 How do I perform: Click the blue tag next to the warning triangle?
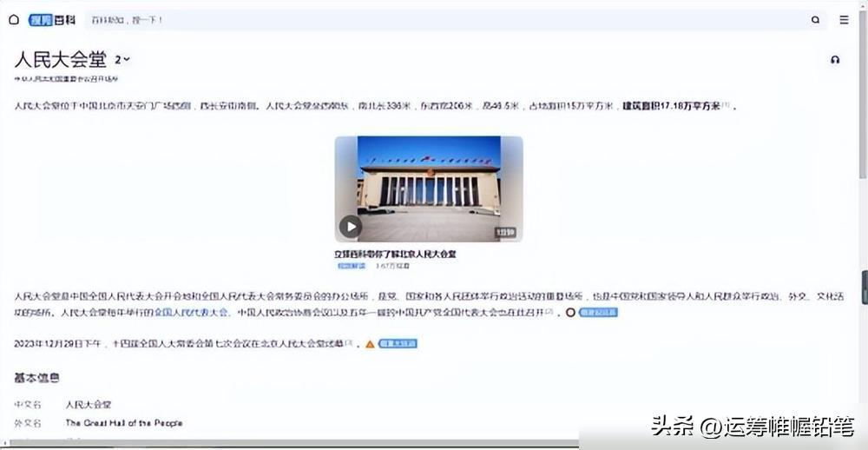tap(398, 344)
